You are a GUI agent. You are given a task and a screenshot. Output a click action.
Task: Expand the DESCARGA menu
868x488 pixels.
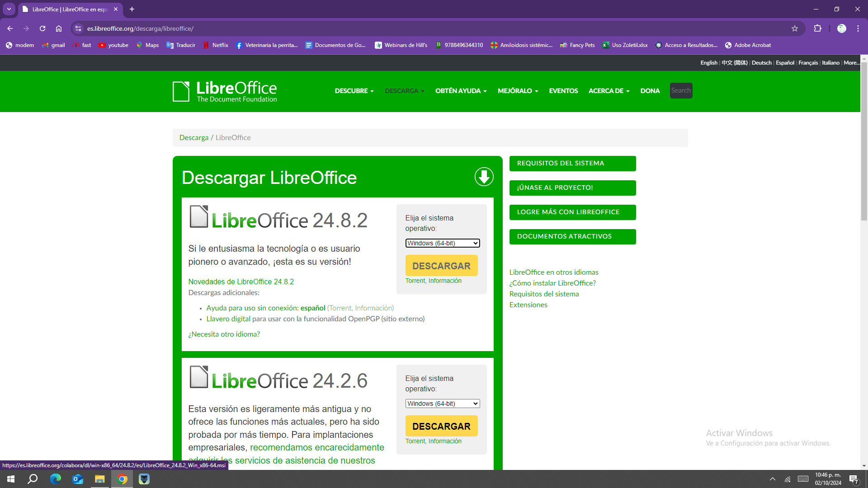pyautogui.click(x=405, y=91)
